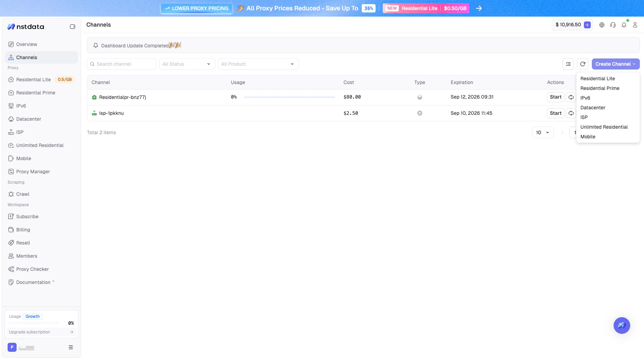This screenshot has width=644, height=358.
Task: Open the user account icon
Action: 635,25
